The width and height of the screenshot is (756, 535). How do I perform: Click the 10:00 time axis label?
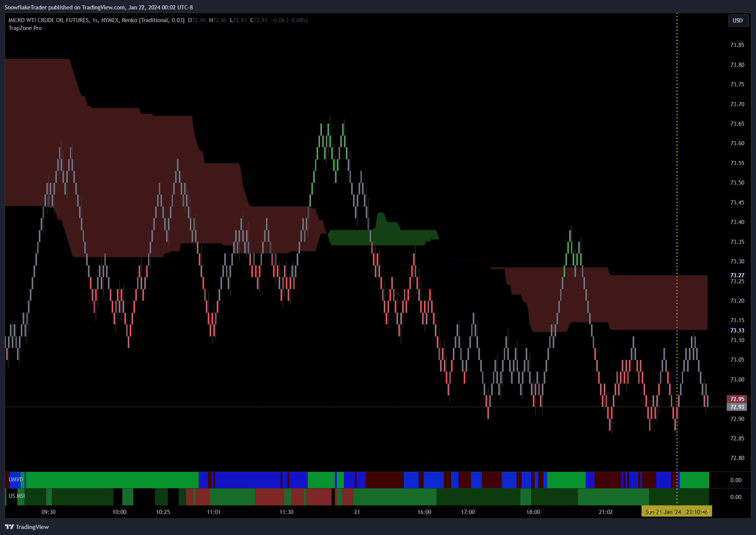(x=119, y=512)
